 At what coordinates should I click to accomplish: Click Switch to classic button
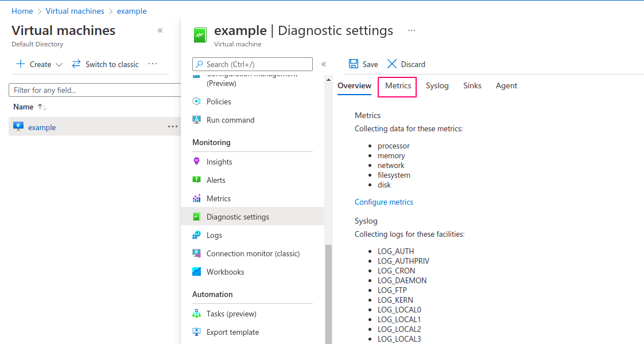(105, 64)
